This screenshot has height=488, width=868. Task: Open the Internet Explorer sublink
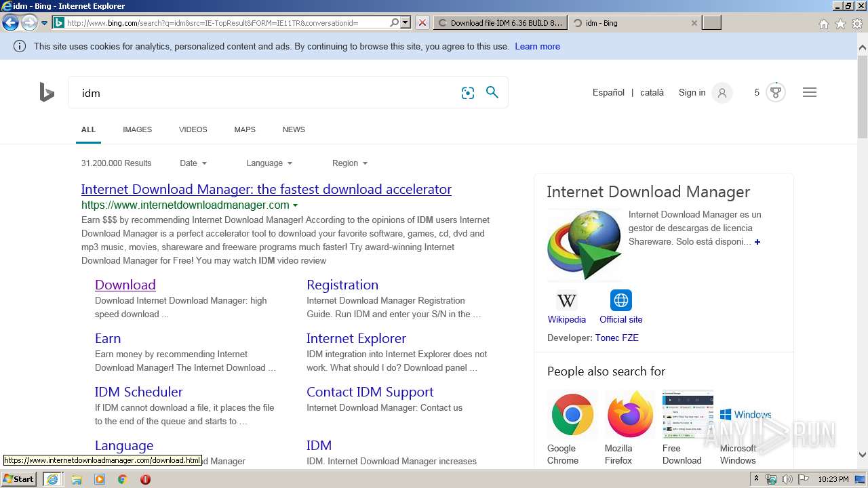(x=356, y=338)
